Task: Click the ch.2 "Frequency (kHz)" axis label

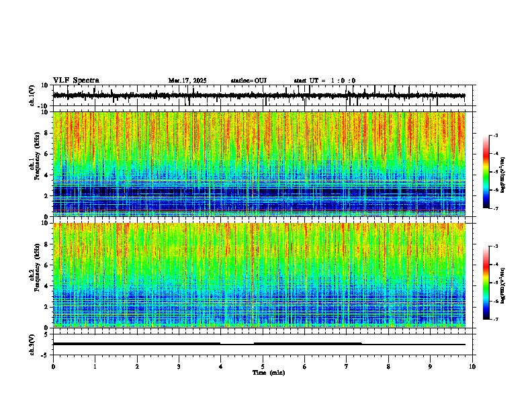Action: click(37, 267)
